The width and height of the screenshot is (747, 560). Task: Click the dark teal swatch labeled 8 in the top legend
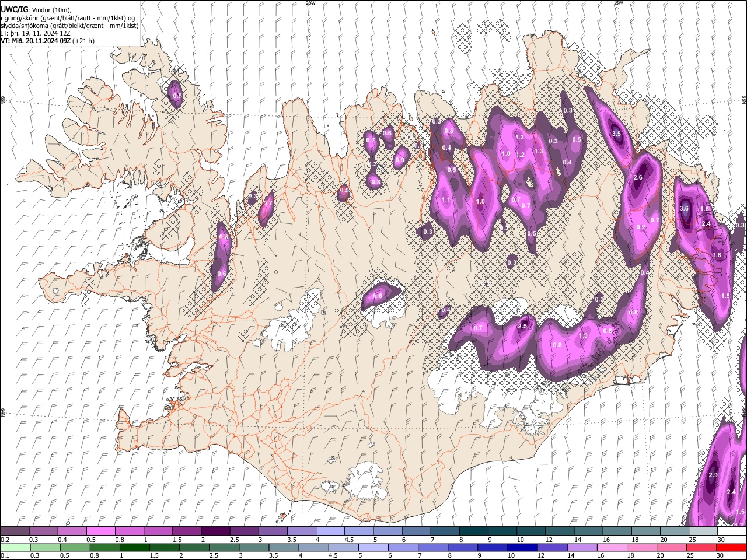click(473, 531)
